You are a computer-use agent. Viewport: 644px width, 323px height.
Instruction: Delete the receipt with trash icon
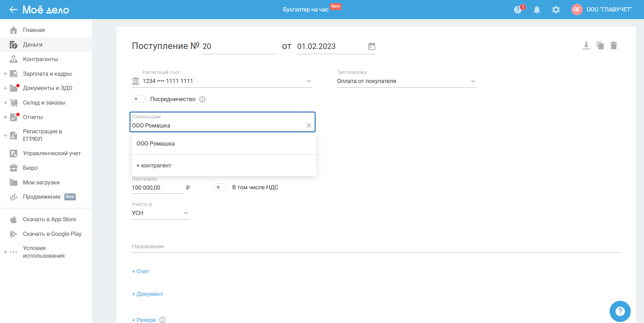tap(614, 45)
